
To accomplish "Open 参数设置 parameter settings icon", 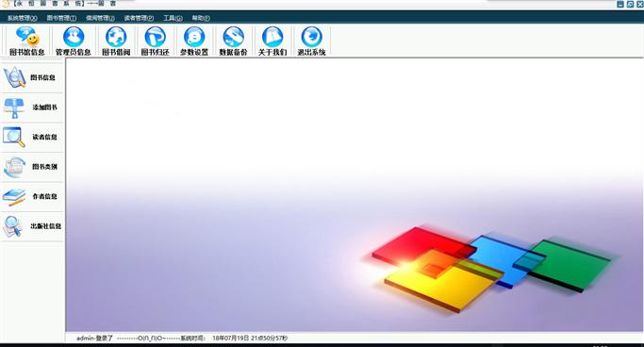I will tap(194, 41).
